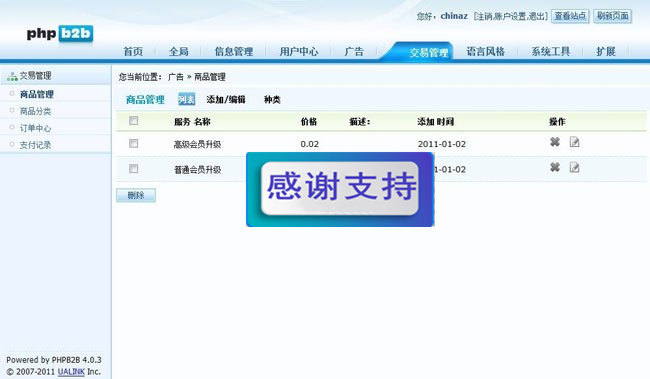Switch to the 种类 sub-tab

tap(272, 100)
